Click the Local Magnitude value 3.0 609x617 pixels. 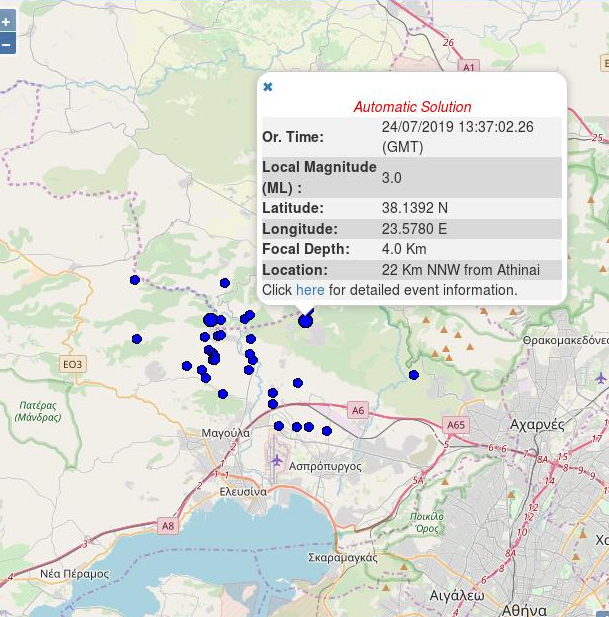pyautogui.click(x=391, y=177)
